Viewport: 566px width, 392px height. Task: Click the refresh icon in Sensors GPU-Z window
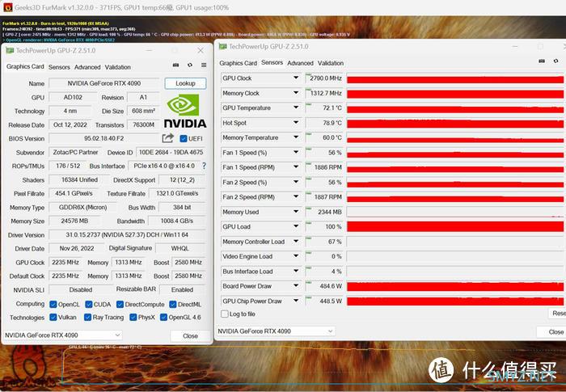tap(556, 61)
